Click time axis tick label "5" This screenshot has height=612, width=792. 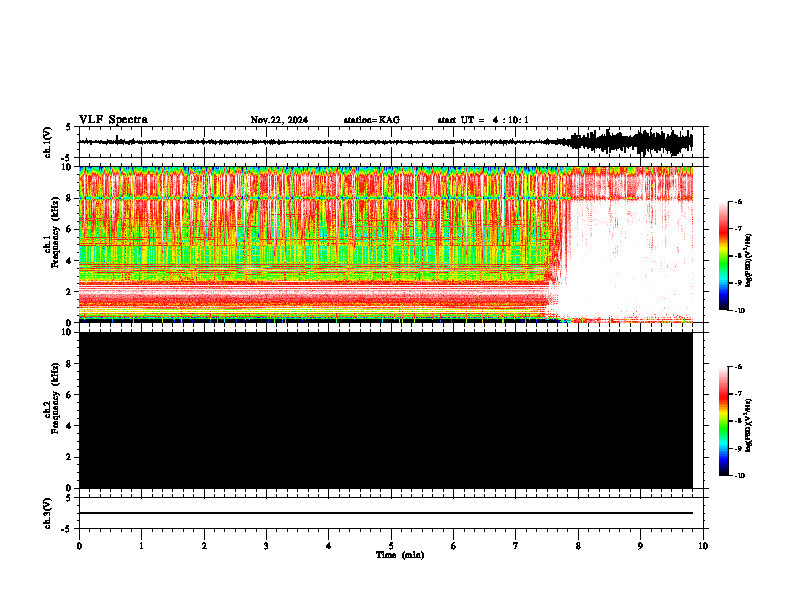391,546
